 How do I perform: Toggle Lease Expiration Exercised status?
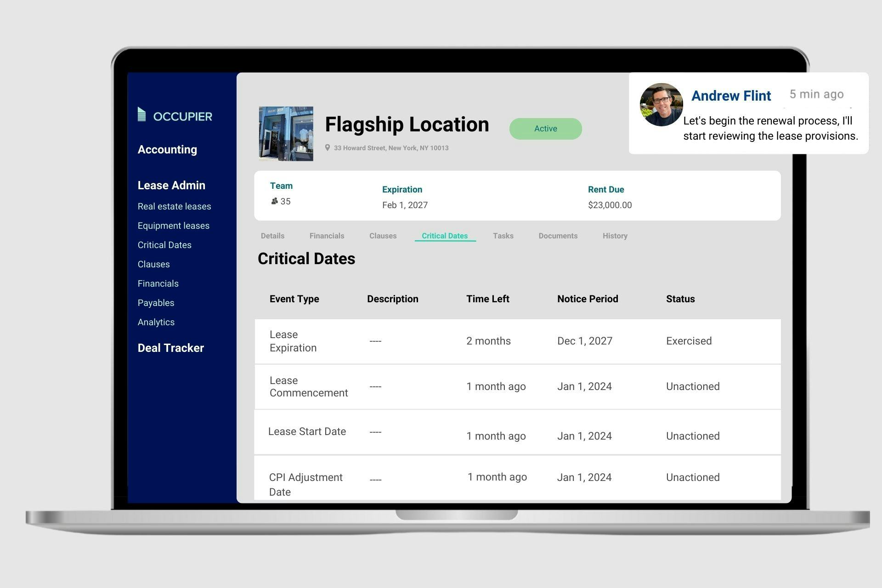tap(689, 340)
